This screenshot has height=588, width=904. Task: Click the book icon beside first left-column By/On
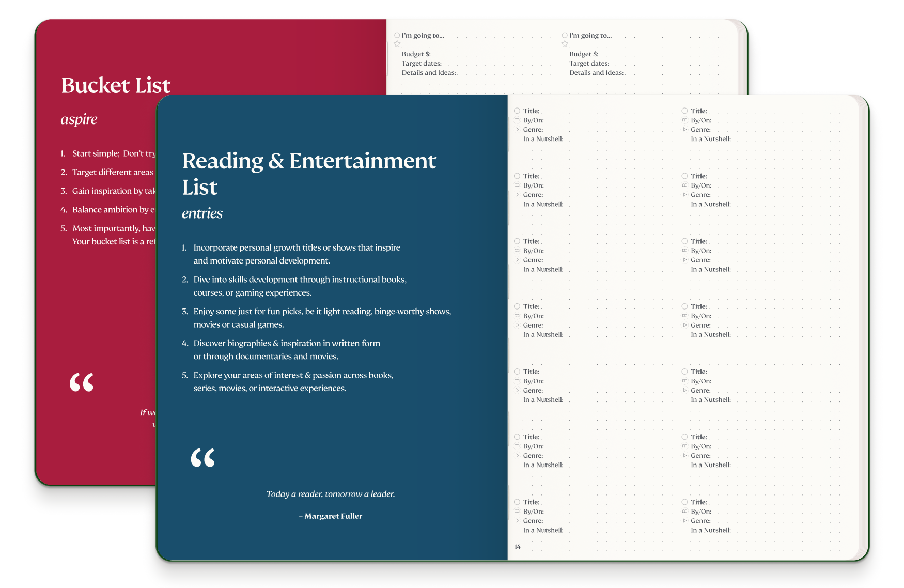(517, 120)
